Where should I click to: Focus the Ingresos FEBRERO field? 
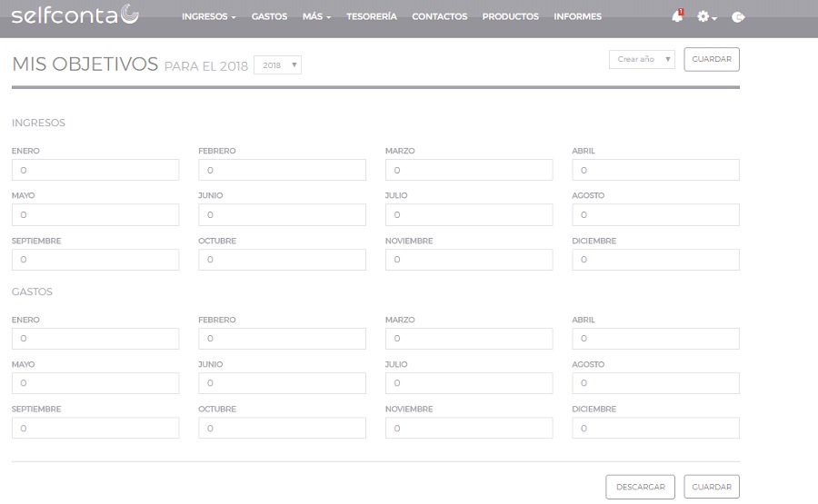(x=283, y=170)
